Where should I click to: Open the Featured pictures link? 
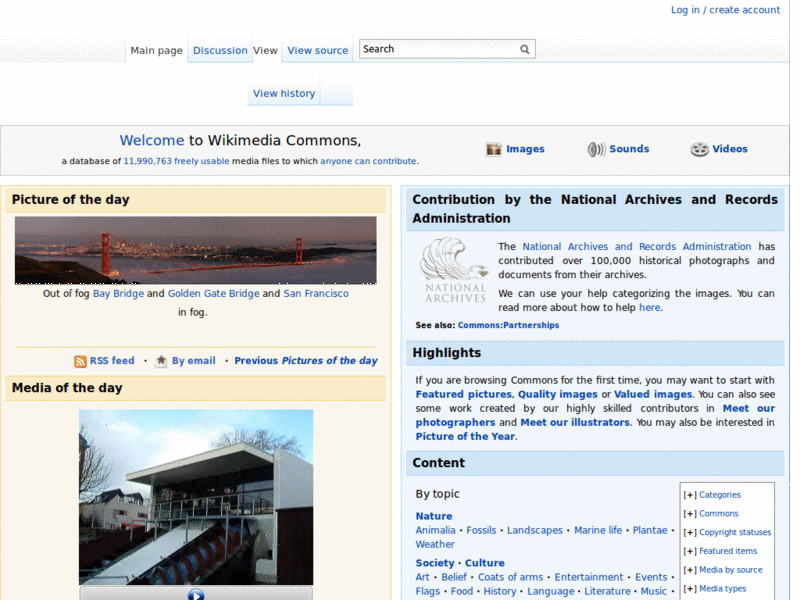point(463,394)
